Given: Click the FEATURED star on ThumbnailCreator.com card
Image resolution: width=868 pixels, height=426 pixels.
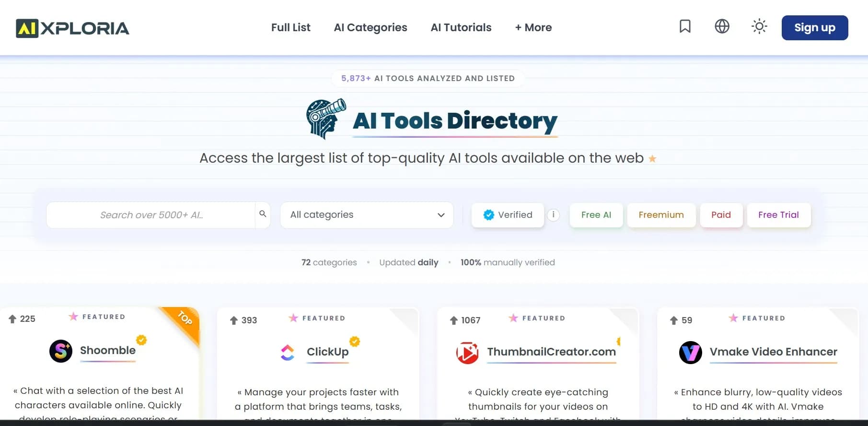Looking at the screenshot, I should 513,318.
